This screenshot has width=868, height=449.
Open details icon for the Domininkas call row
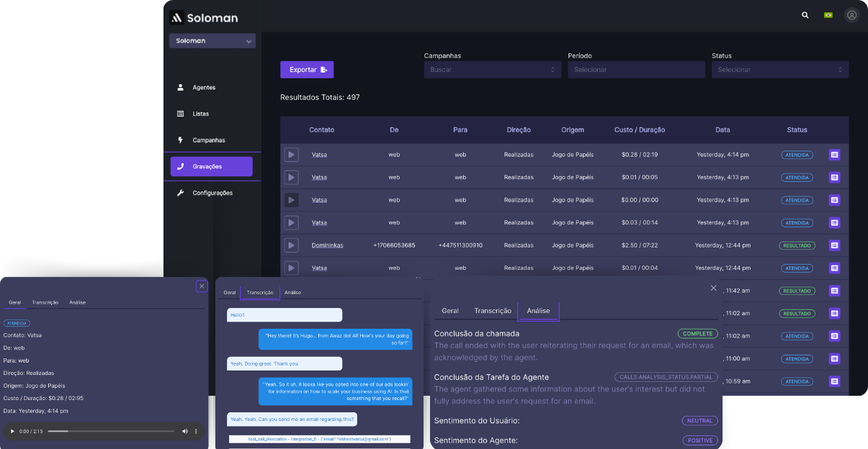[x=834, y=245]
